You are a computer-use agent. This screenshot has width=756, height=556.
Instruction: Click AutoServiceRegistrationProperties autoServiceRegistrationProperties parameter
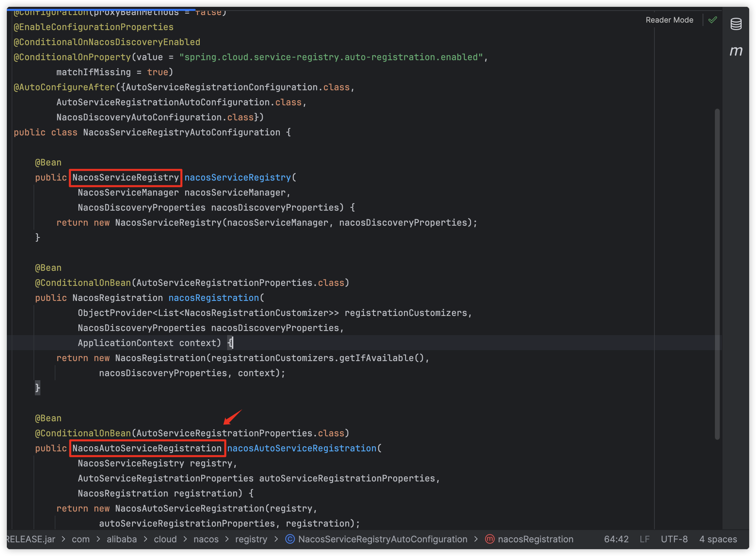pyautogui.click(x=256, y=478)
